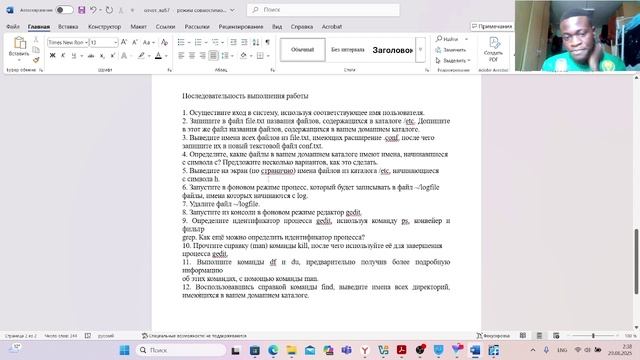The image size is (640, 360).
Task: Click the Format Painter brush icon
Action: [36, 60]
